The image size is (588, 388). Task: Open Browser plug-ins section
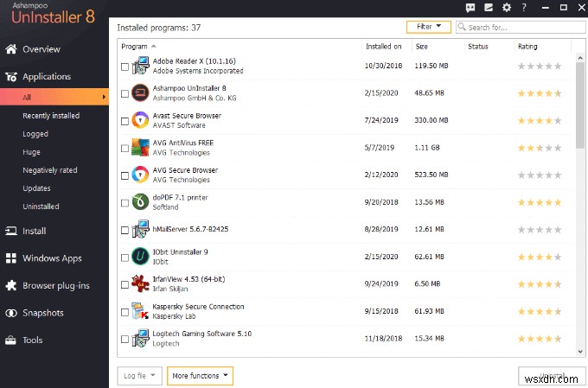click(x=55, y=285)
